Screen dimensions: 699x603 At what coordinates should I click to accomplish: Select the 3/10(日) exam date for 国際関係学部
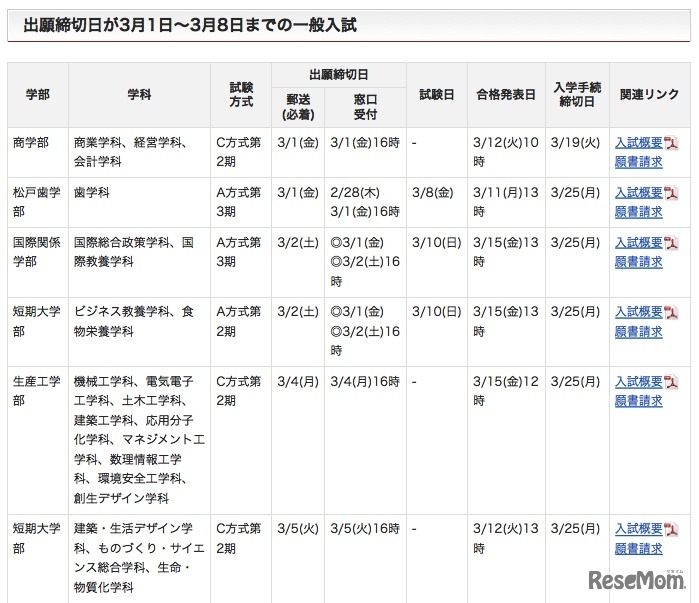tap(437, 262)
